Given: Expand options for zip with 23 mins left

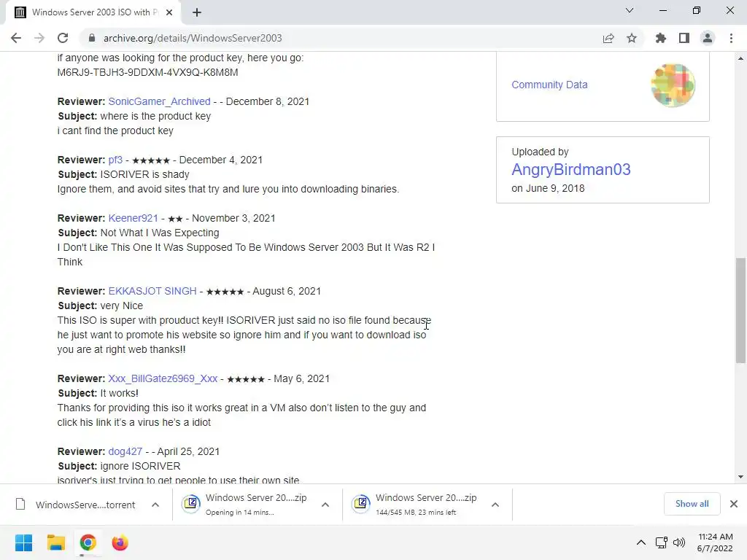Looking at the screenshot, I should tap(495, 505).
